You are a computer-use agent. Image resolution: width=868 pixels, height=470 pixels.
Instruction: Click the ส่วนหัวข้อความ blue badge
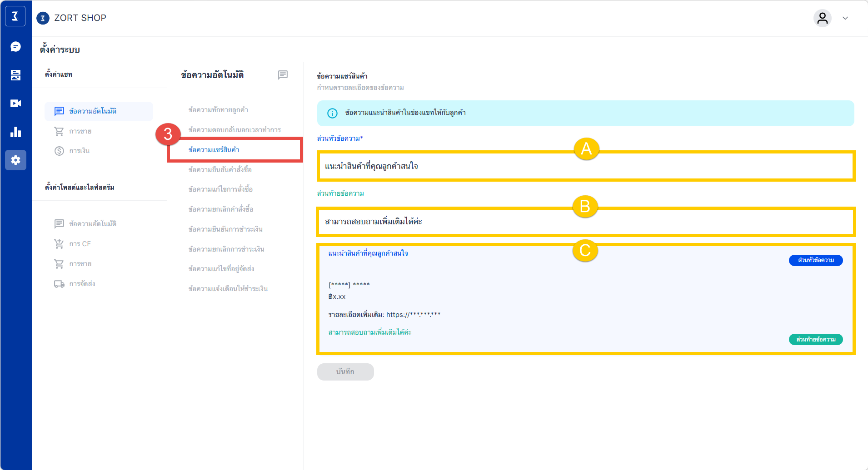click(816, 260)
